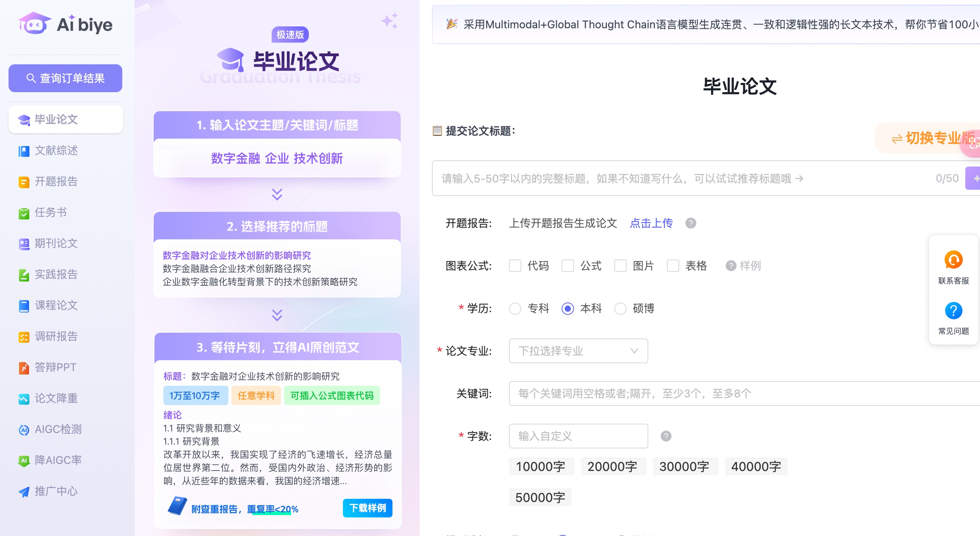Open the 常见问题 question mark icon
Image resolution: width=980 pixels, height=536 pixels.
click(953, 311)
